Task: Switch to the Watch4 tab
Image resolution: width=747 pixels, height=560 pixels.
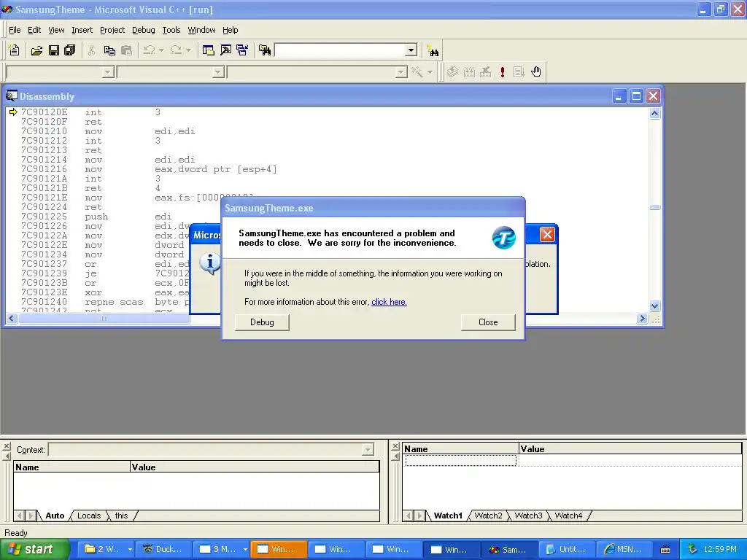Action: click(x=568, y=516)
